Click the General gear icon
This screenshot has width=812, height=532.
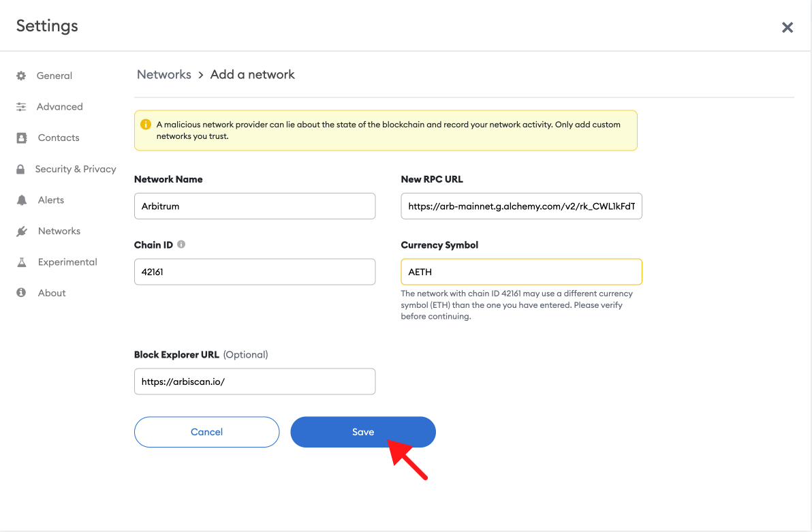pos(21,76)
